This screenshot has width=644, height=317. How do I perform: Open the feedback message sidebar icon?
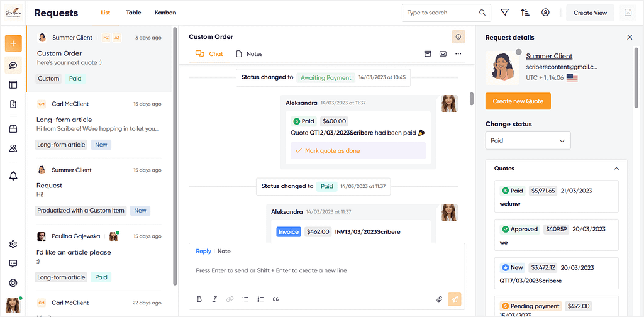13,264
